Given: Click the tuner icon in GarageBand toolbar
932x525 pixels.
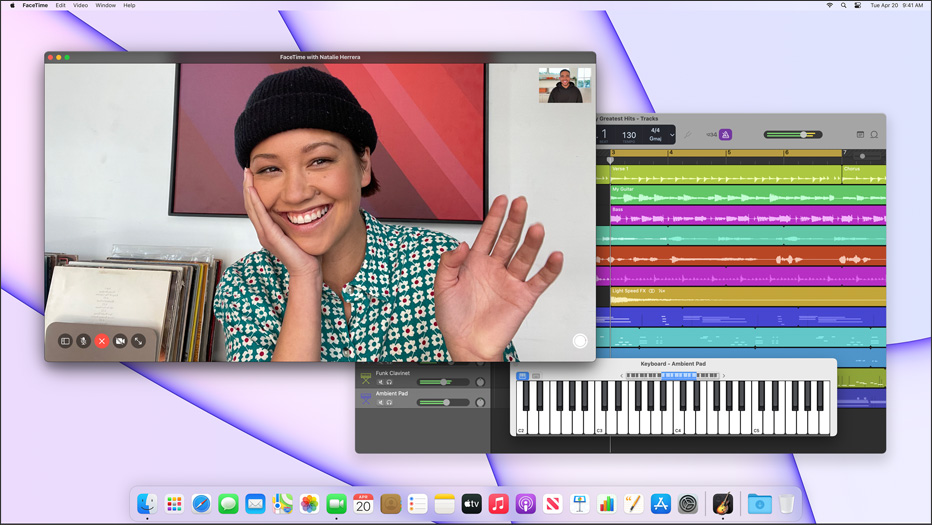Looking at the screenshot, I should click(x=688, y=135).
